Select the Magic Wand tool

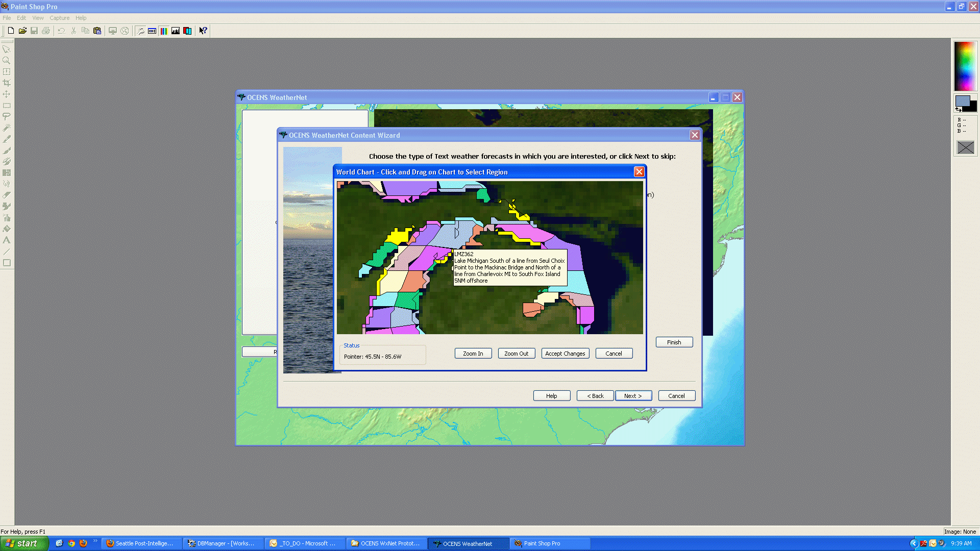(7, 128)
